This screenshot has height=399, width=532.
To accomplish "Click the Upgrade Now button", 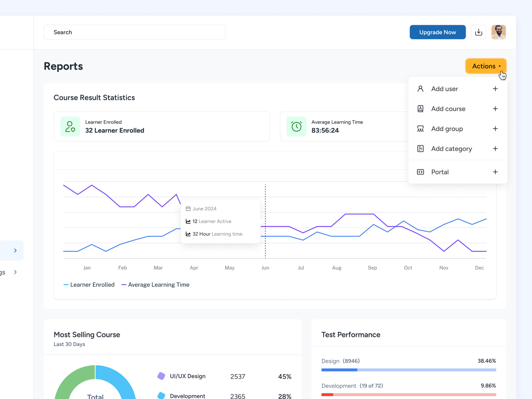I will 437,32.
